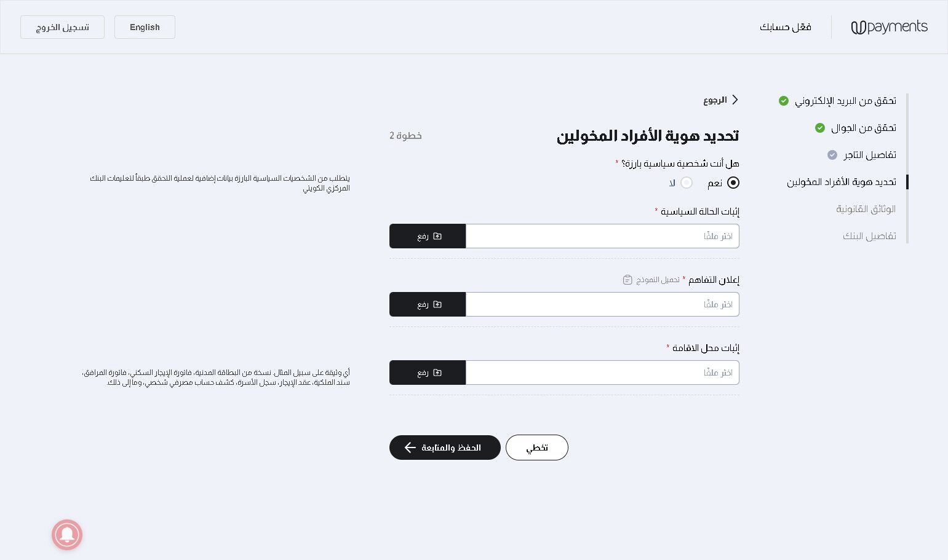Open الوثائق القانونية step in sidebar
Image resolution: width=948 pixels, height=560 pixels.
[x=866, y=209]
